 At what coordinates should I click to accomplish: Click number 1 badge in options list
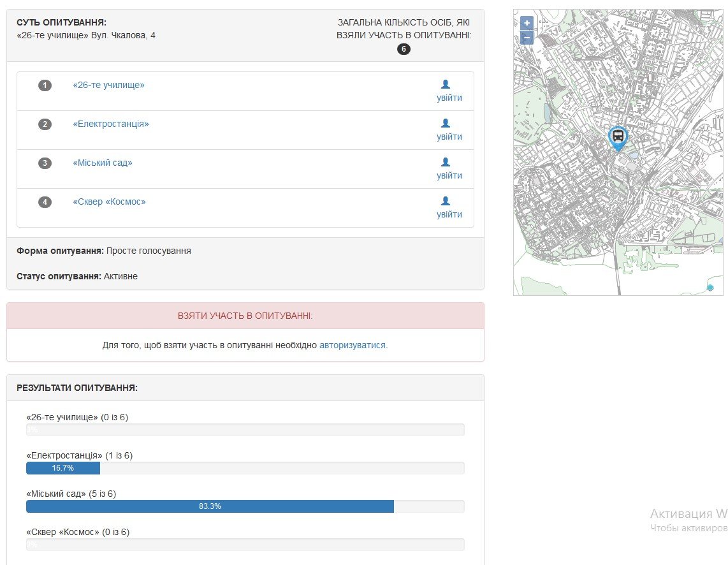pos(45,85)
